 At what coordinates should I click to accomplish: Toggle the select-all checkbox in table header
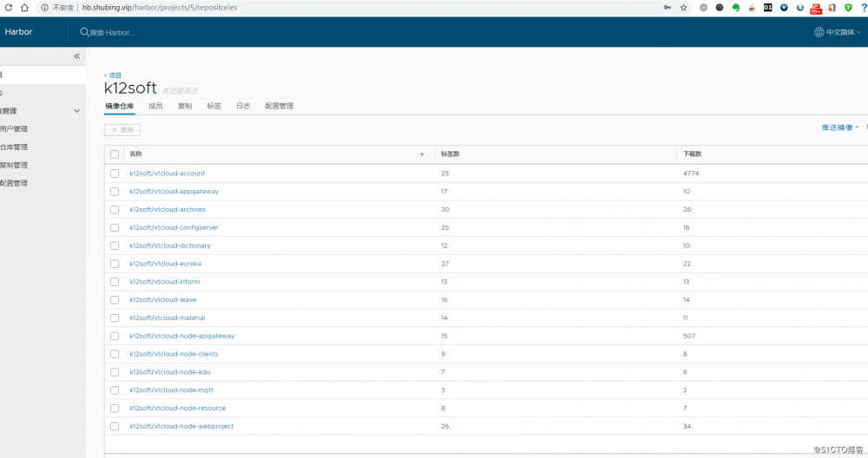coord(115,155)
